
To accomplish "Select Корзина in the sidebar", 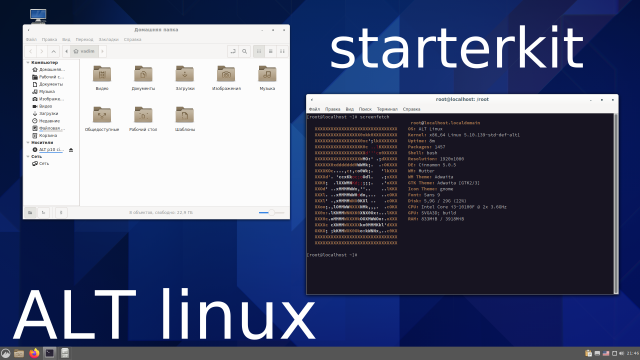I will click(44, 136).
